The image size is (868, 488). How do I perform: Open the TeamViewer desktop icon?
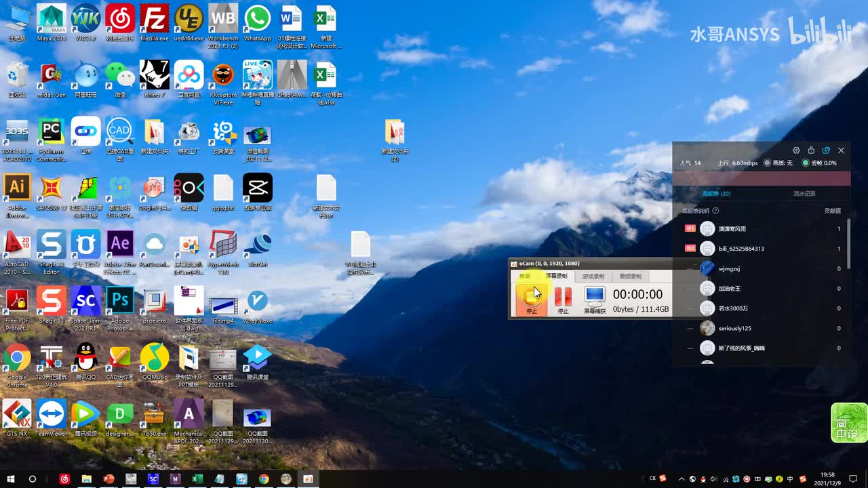[x=52, y=418]
